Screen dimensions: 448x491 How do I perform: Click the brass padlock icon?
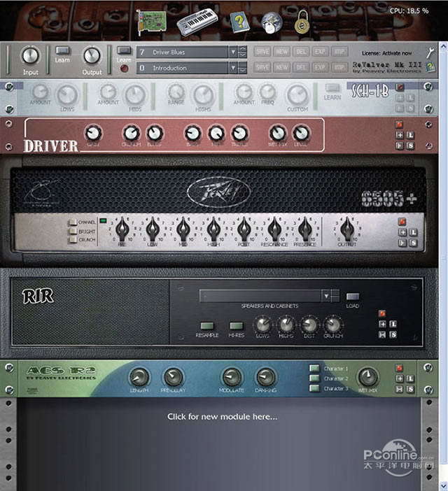point(302,22)
